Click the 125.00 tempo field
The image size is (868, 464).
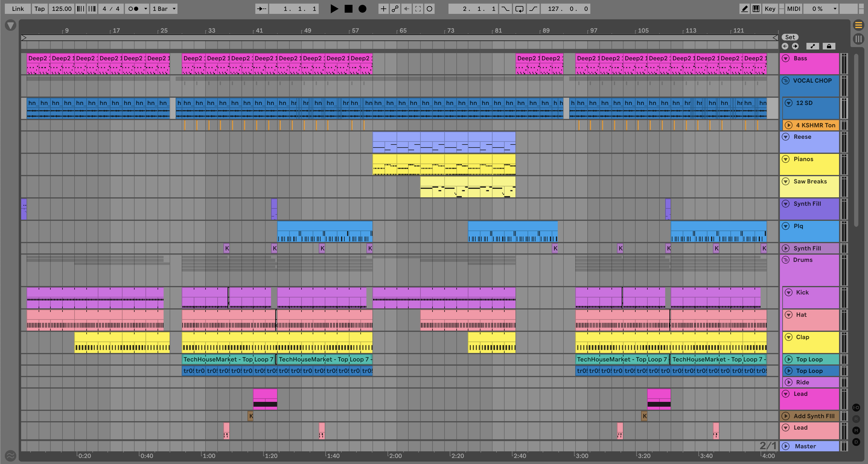(x=61, y=9)
